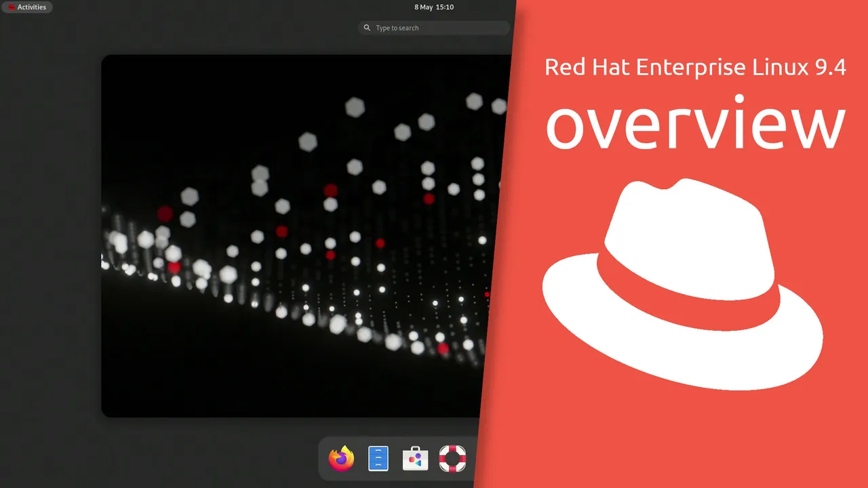Open the Help lifebuoy icon

tap(452, 459)
